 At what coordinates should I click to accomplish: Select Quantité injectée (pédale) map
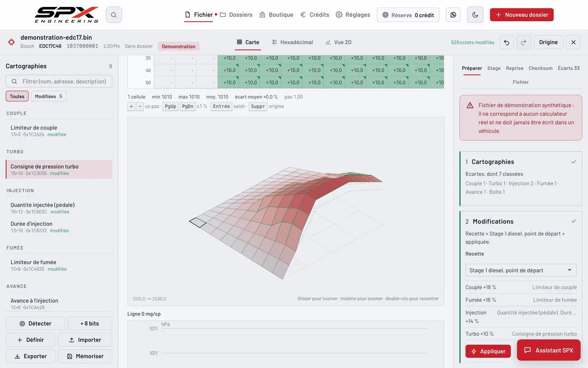click(59, 208)
